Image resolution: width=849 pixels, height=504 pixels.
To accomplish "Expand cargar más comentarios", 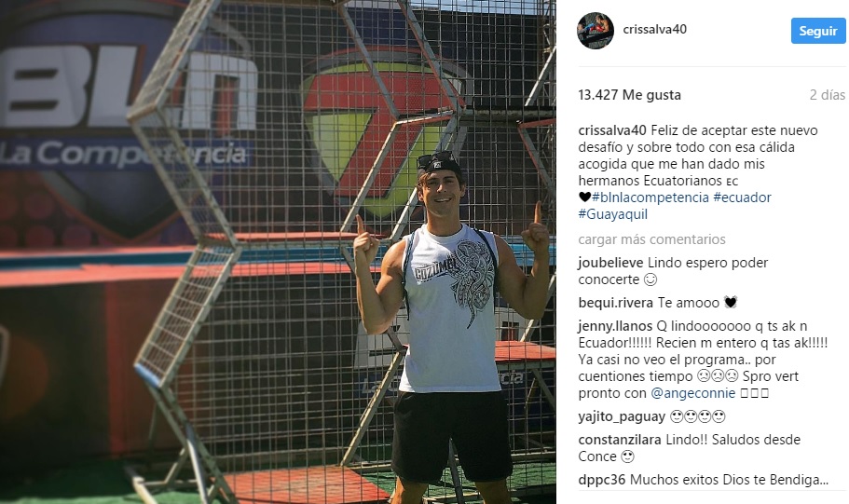I will (x=652, y=239).
